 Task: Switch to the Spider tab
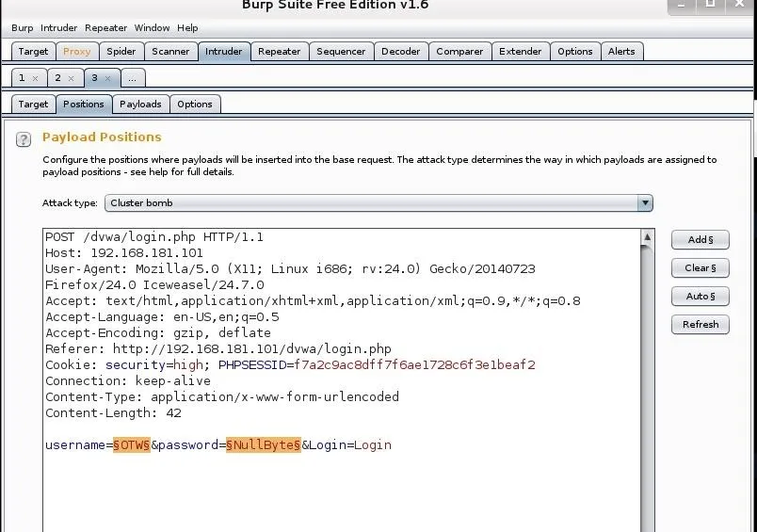[121, 51]
